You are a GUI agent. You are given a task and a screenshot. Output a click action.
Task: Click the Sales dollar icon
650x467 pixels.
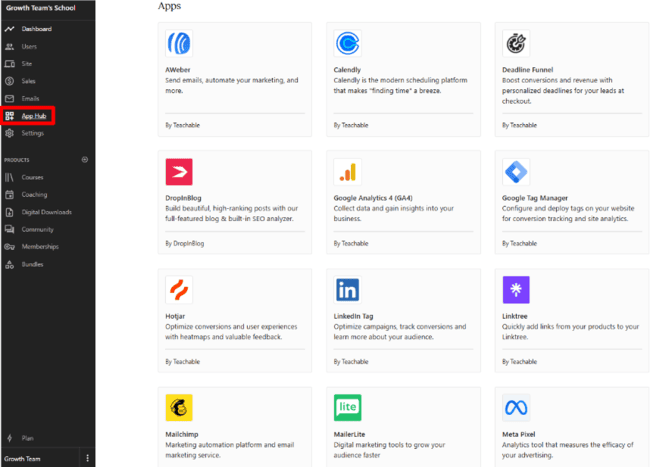10,81
